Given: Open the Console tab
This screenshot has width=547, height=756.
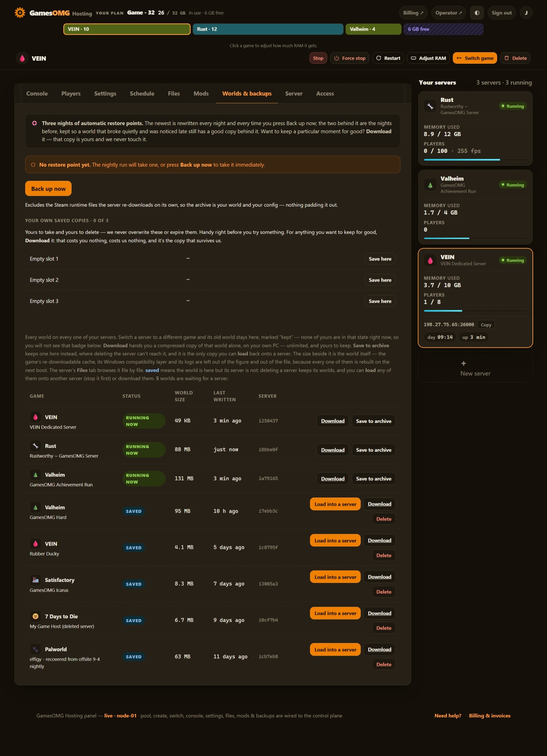Looking at the screenshot, I should [37, 94].
